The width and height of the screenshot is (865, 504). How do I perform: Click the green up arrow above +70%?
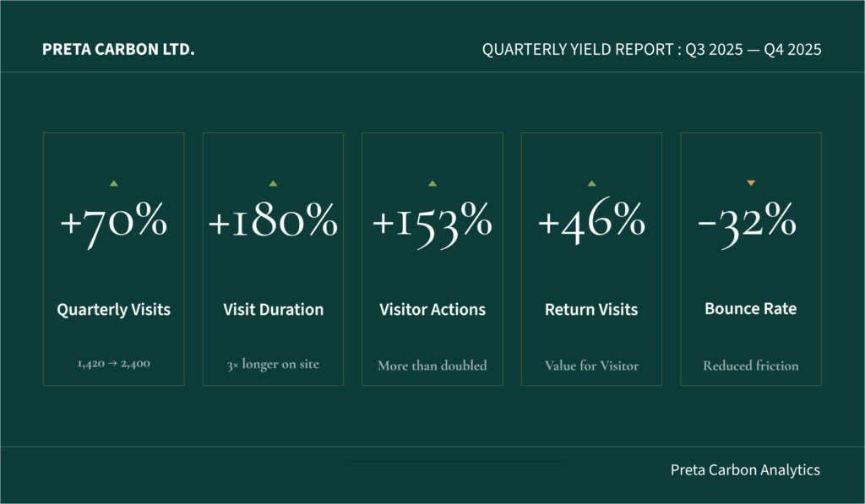pos(114,183)
